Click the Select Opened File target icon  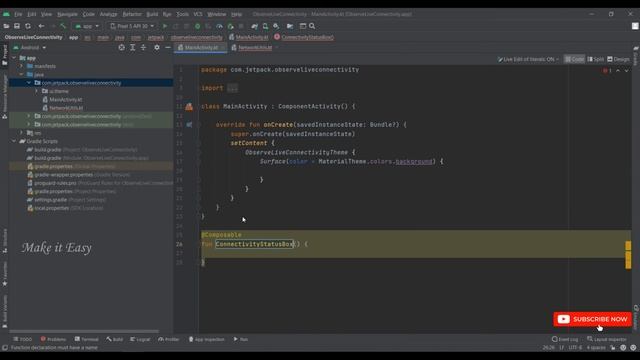122,47
